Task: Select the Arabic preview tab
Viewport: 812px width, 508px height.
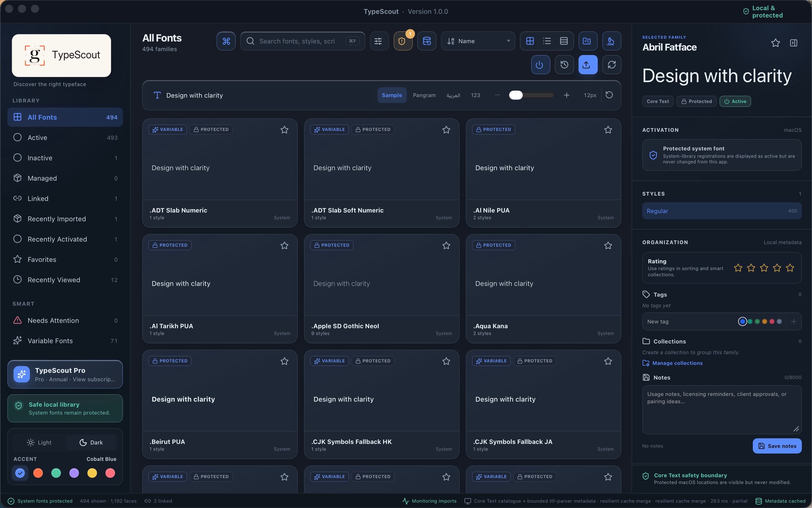Action: tap(453, 95)
